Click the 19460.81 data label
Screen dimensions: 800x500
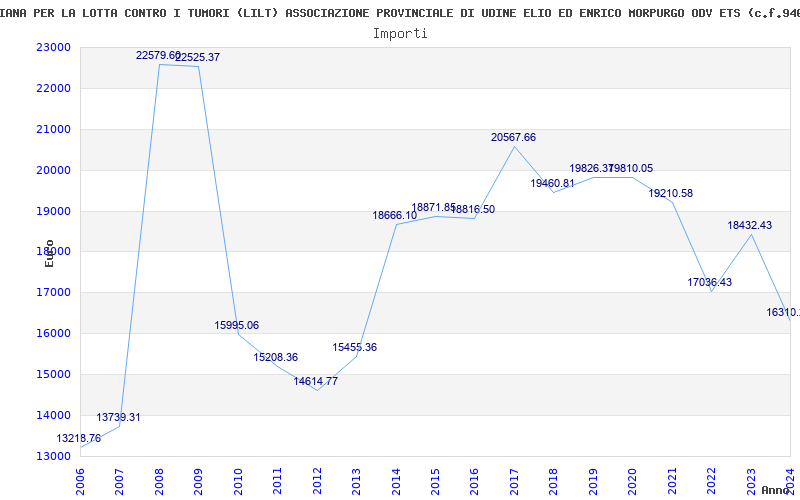(x=553, y=183)
